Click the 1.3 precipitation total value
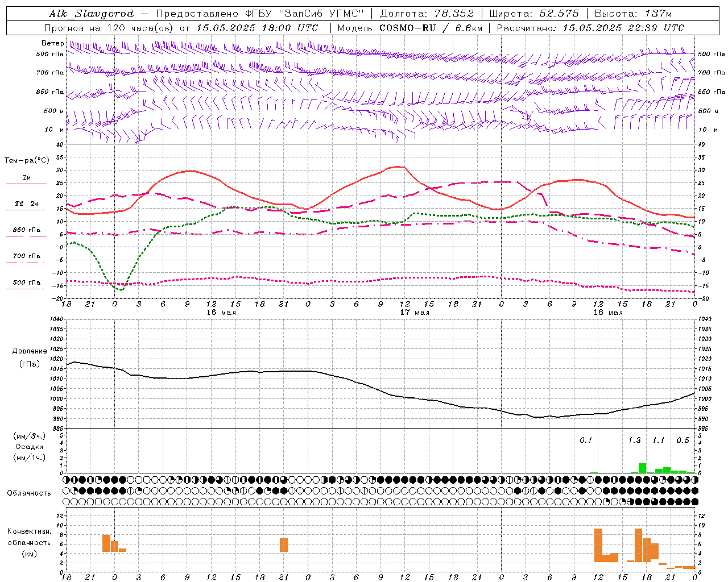Viewport: 728px width, 582px height. pyautogui.click(x=634, y=440)
